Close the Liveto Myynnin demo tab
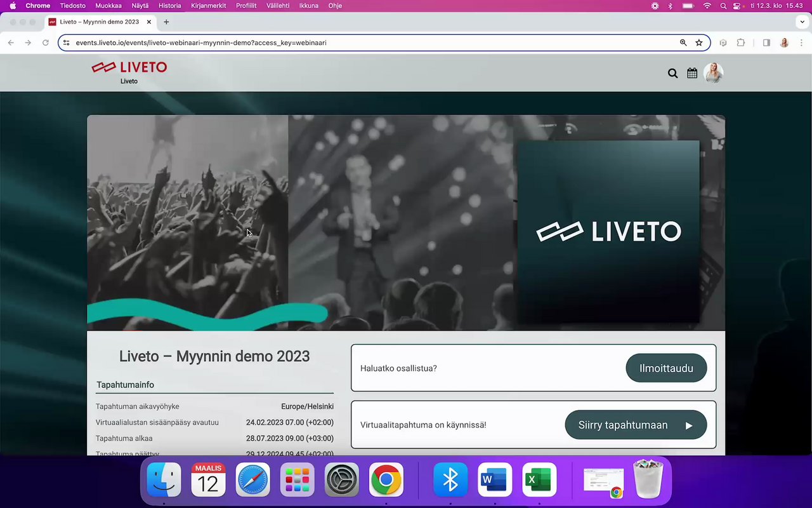 (149, 22)
